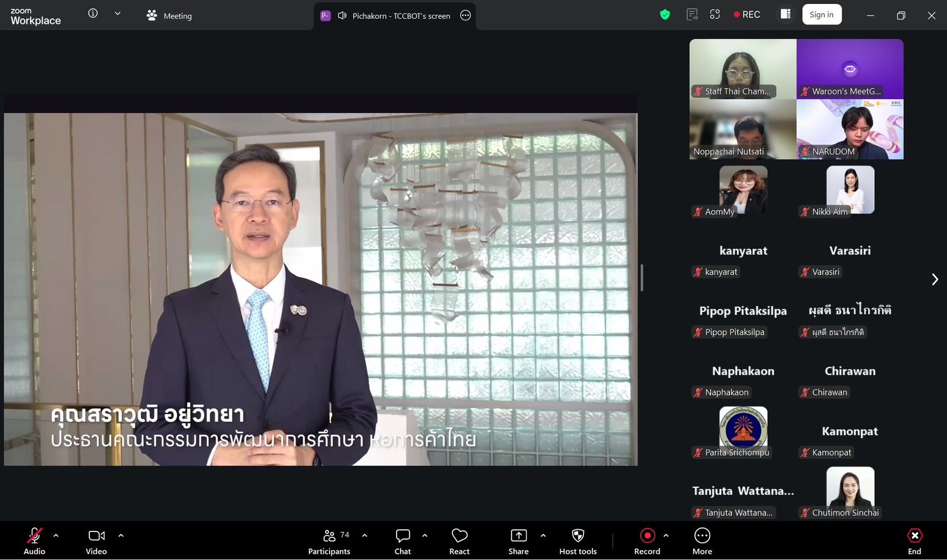
Task: Open screen share options ellipsis
Action: pyautogui.click(x=466, y=15)
